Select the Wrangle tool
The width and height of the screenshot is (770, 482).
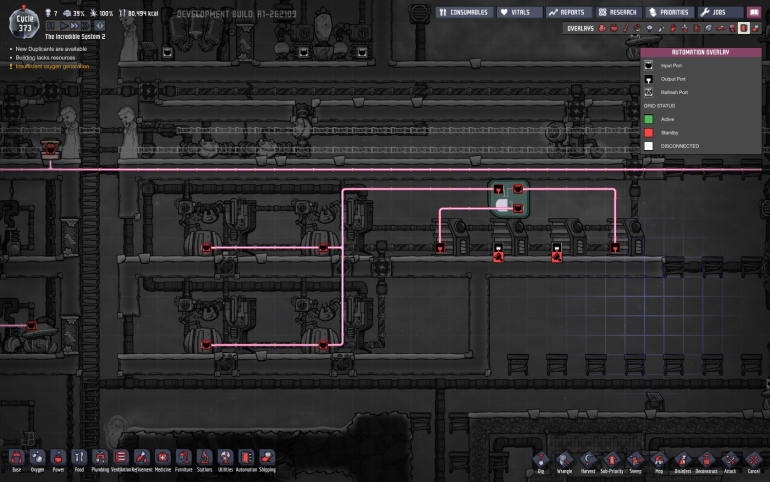[x=564, y=460]
